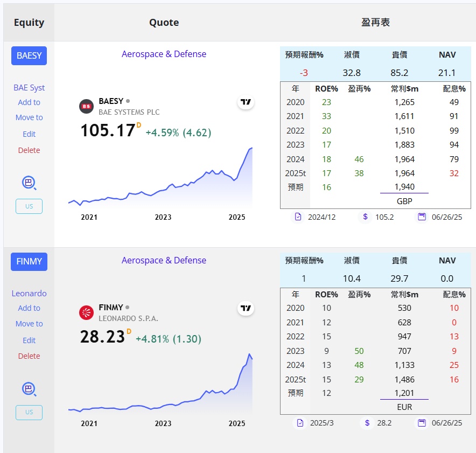Viewport: 476px width, 453px height.
Task: Click Move to under BAE Syst
Action: 29,117
